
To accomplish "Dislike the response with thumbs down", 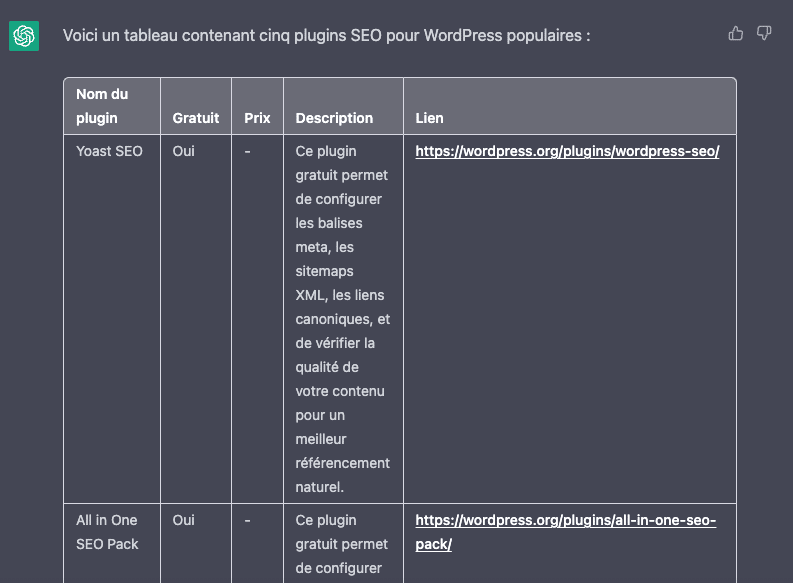I will tap(764, 34).
